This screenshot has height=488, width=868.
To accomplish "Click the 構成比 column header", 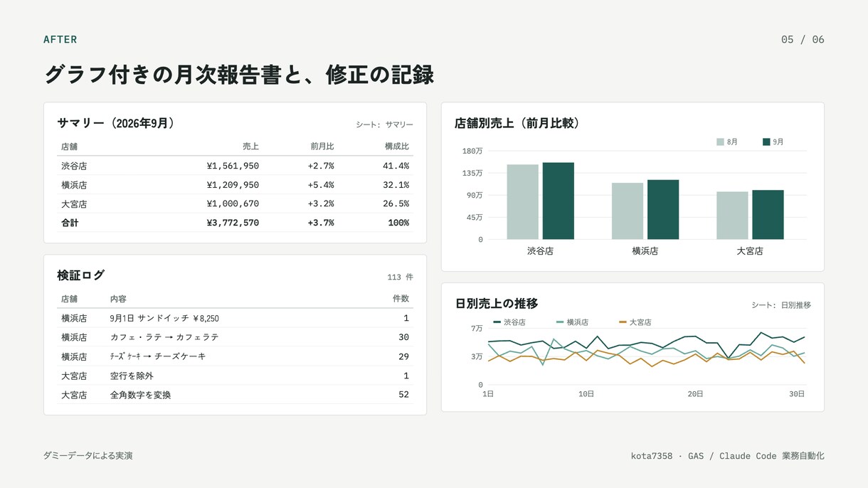I will [397, 147].
